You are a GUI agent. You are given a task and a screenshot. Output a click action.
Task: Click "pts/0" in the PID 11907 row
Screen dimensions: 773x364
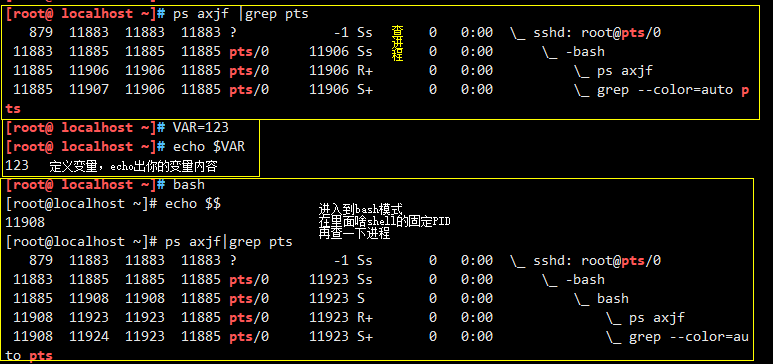pos(249,89)
